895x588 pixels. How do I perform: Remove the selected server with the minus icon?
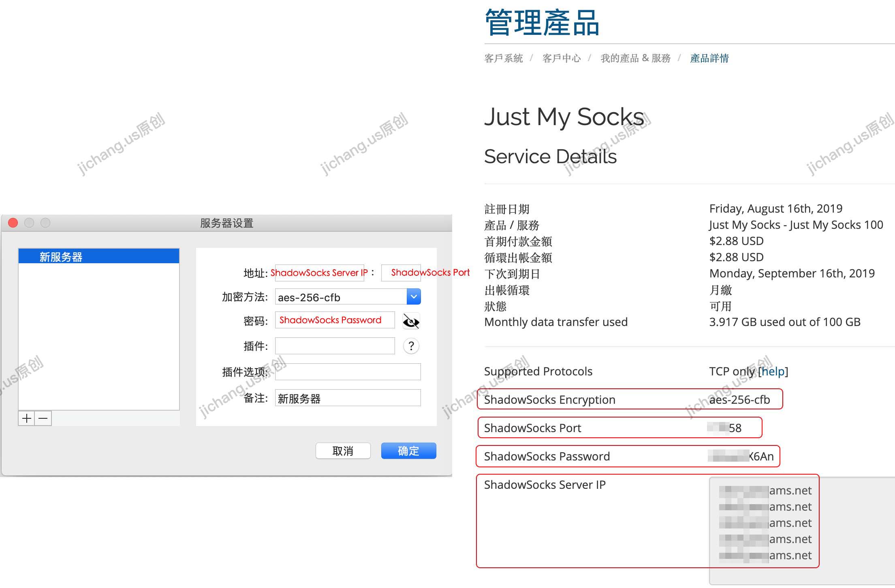click(43, 418)
